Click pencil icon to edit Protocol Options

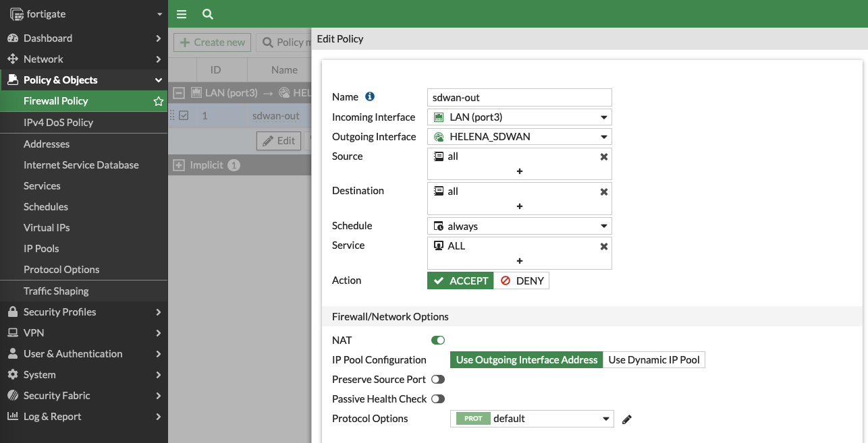(627, 419)
